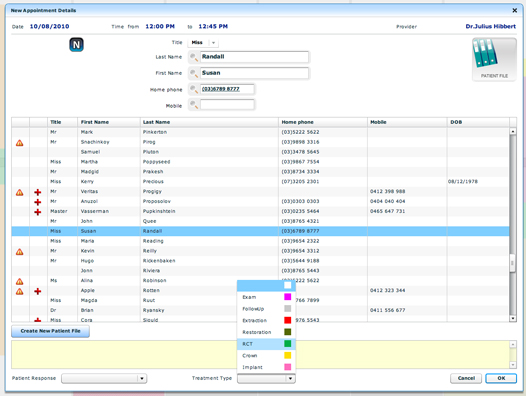Viewport: 526px width, 396px height.
Task: Select Extraction treatment type
Action: (x=266, y=320)
